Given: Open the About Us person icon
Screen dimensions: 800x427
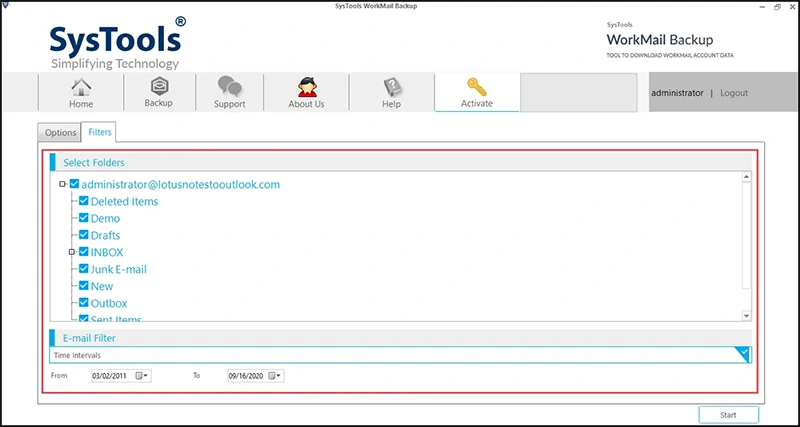Looking at the screenshot, I should point(307,87).
